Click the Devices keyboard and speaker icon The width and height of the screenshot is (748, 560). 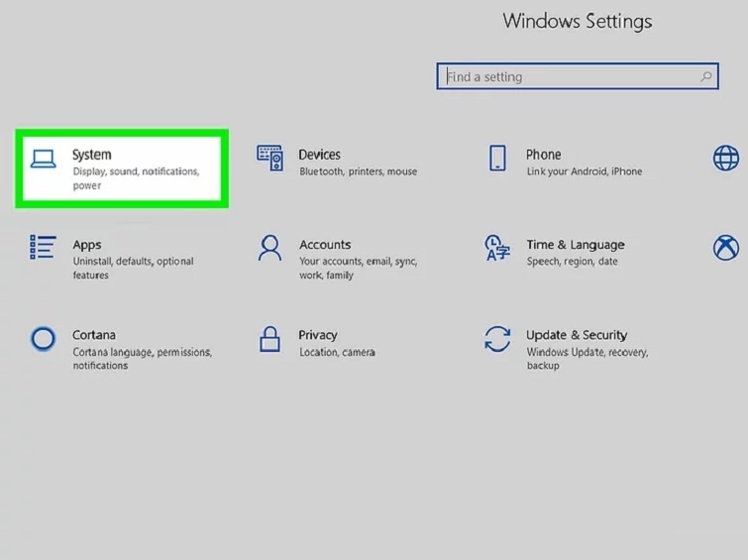(270, 158)
